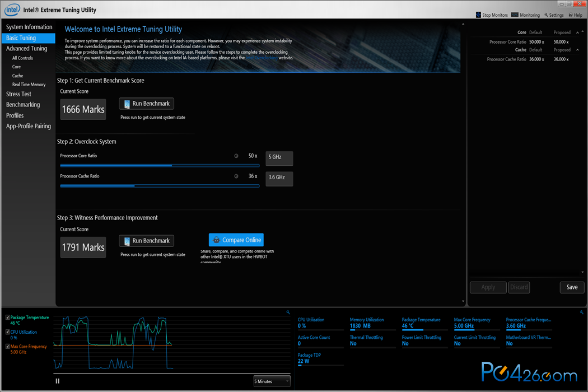The height and width of the screenshot is (392, 588).
Task: Click the Package TDP 22 W tile
Action: [321, 358]
